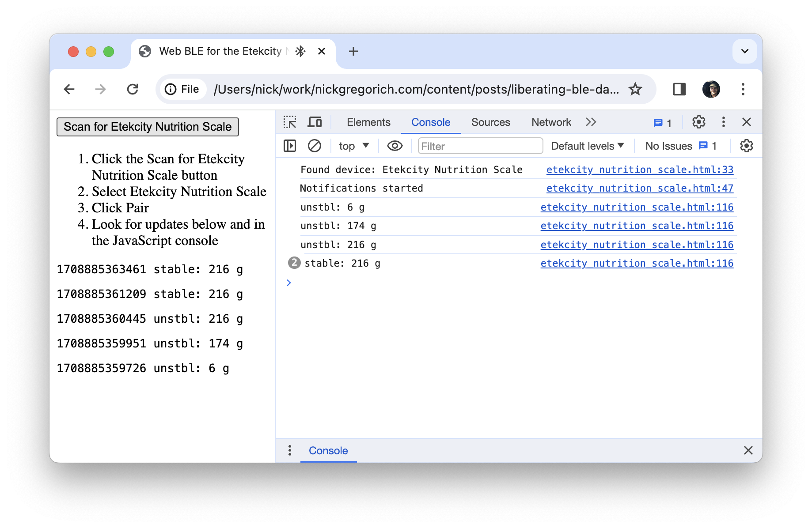Create a live expression with the eye icon
Viewport: 812px width, 528px height.
pyautogui.click(x=395, y=146)
